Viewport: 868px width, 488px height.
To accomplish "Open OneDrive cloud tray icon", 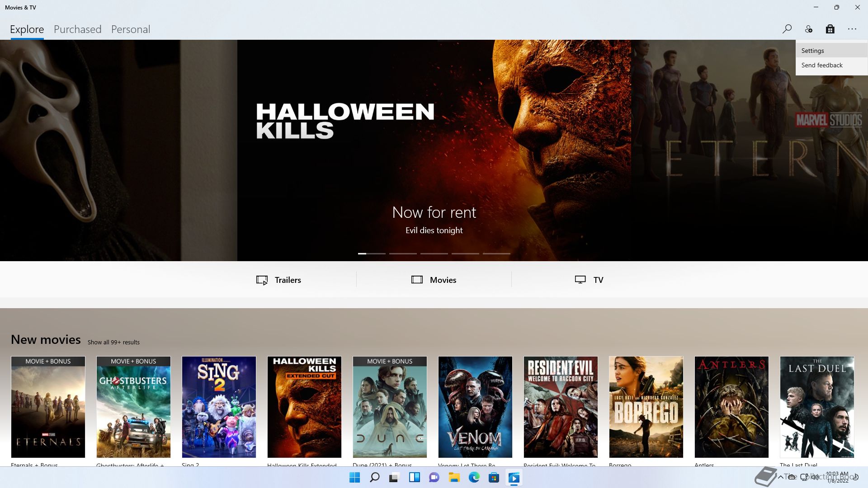I will click(792, 477).
